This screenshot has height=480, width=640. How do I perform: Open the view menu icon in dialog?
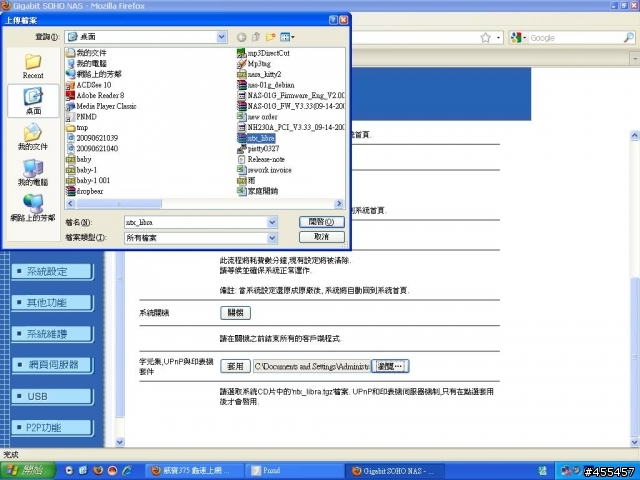pyautogui.click(x=287, y=38)
